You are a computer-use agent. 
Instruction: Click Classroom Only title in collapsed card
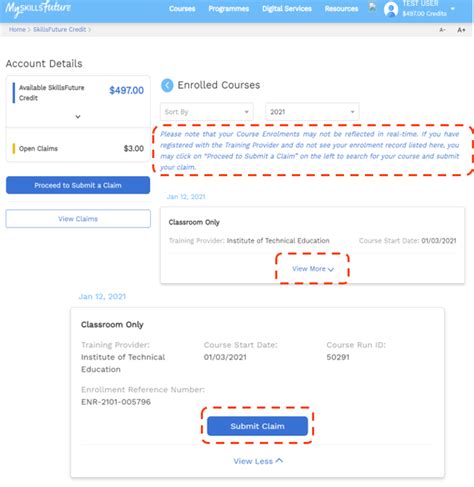coord(194,222)
